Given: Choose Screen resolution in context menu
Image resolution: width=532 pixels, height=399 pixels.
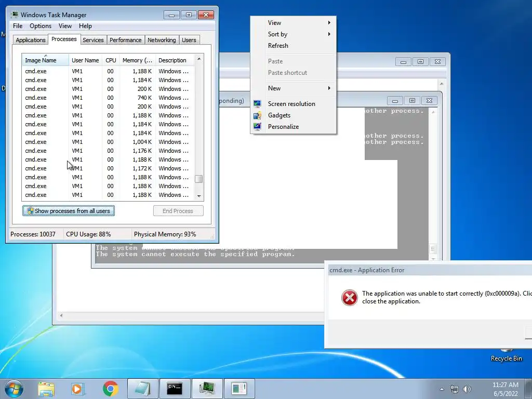Looking at the screenshot, I should pos(294,104).
